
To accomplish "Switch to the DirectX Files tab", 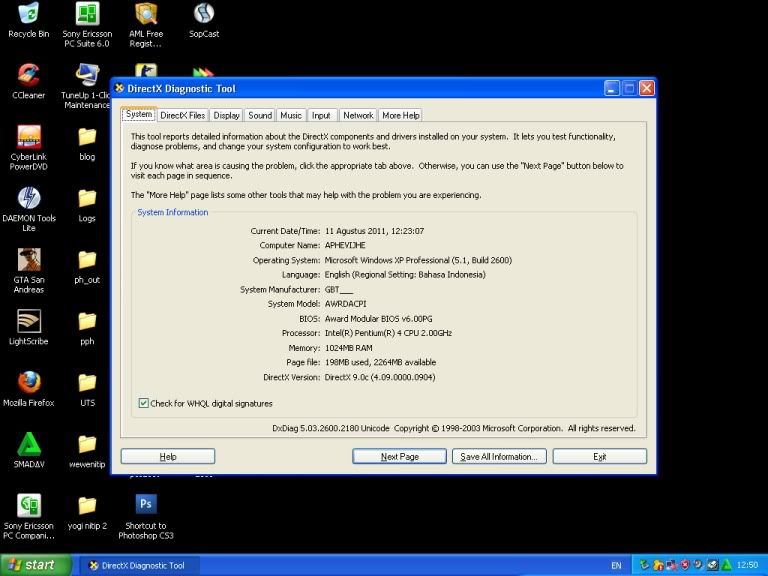I will tap(183, 115).
